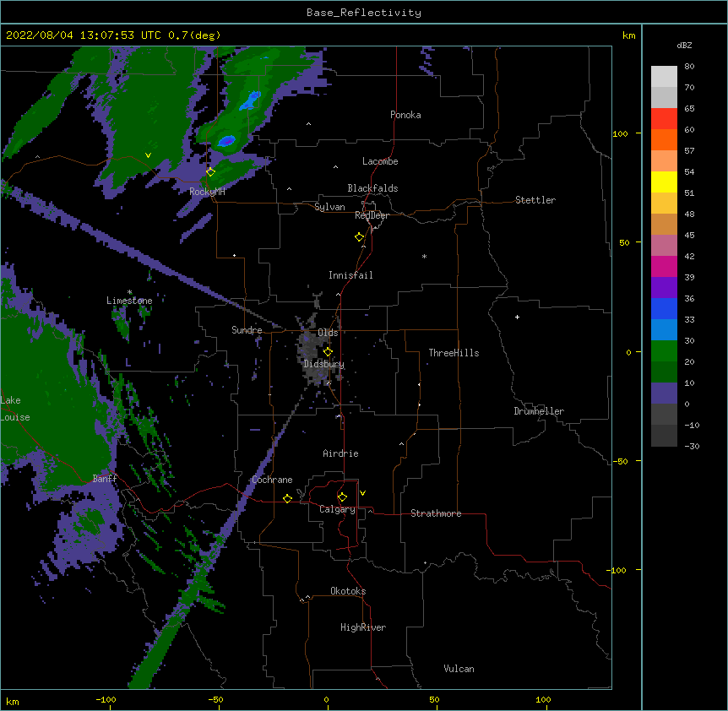The height and width of the screenshot is (711, 728).
Task: Click the Blackfalds label on the map
Action: 372,188
